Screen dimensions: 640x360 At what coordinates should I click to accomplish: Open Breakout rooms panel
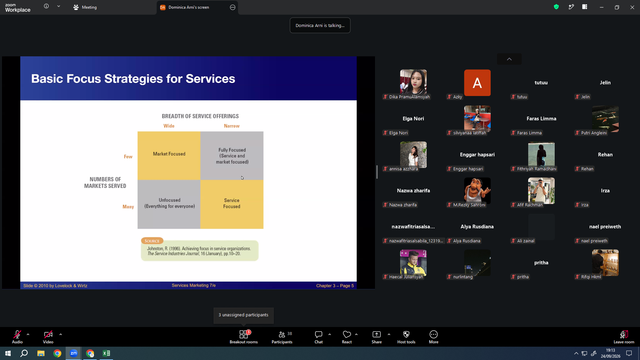point(243,337)
